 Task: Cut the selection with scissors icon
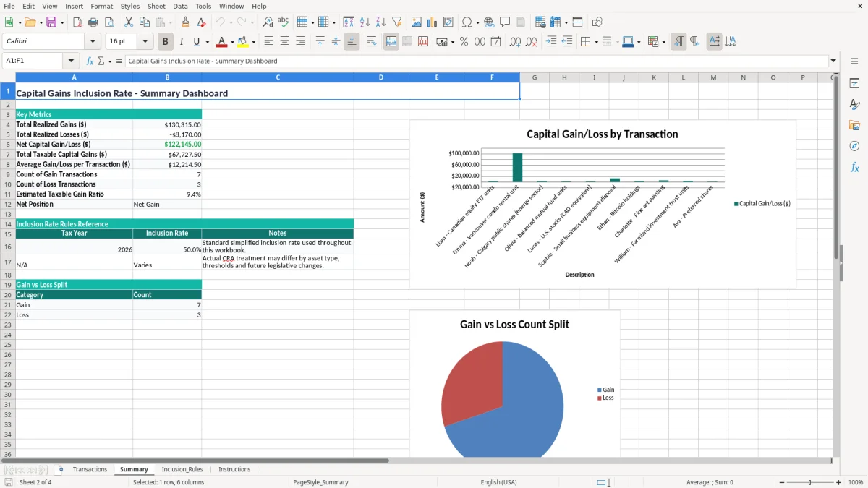(129, 22)
